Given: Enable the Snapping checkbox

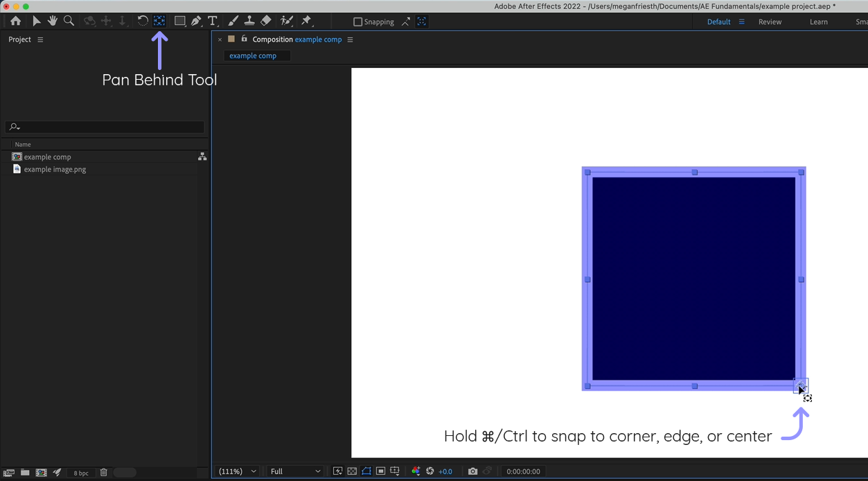Looking at the screenshot, I should coord(357,21).
